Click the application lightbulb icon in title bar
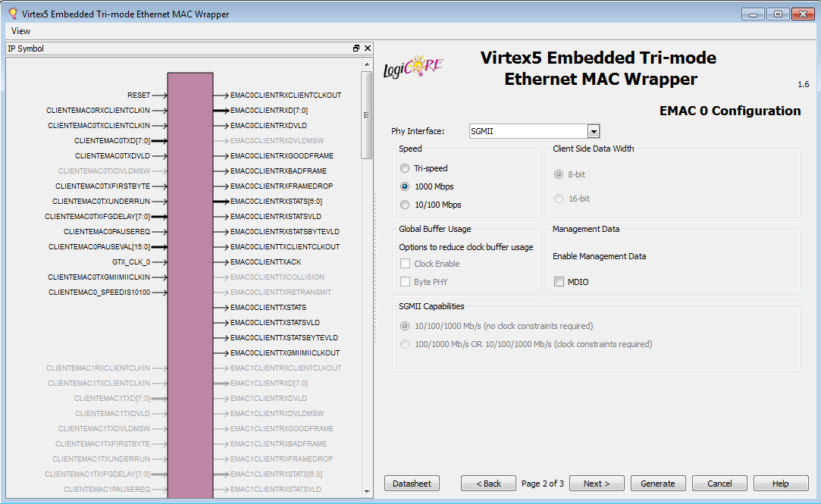Viewport: 821px width, 504px height. pyautogui.click(x=12, y=14)
